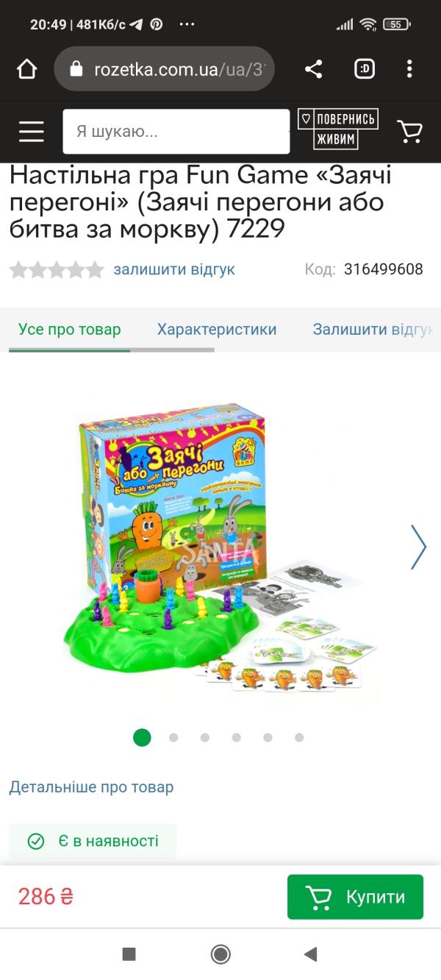Image resolution: width=441 pixels, height=980 pixels.
Task: Rate product using the fifth star
Action: tap(95, 269)
